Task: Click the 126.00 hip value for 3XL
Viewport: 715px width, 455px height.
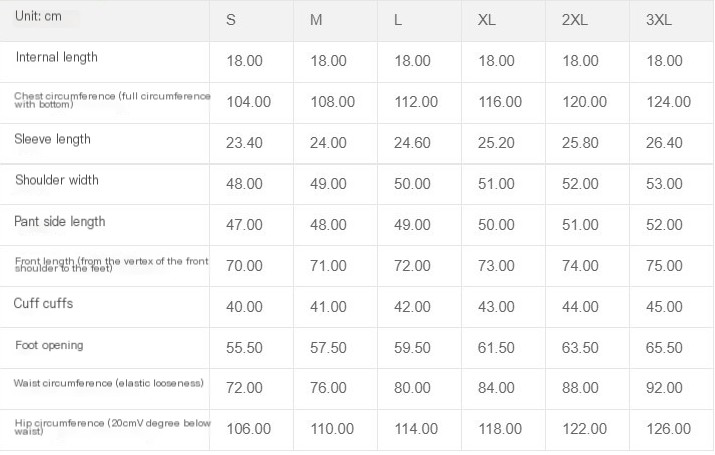Action: [x=668, y=429]
